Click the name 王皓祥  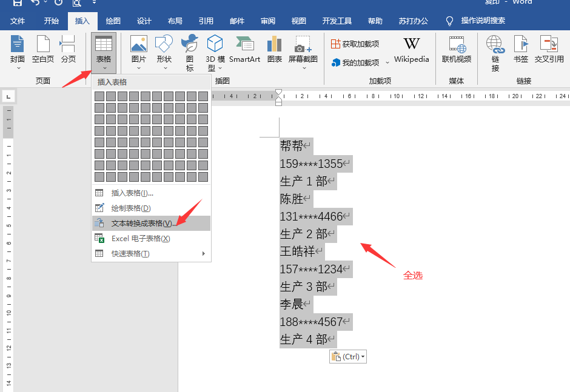coord(297,251)
